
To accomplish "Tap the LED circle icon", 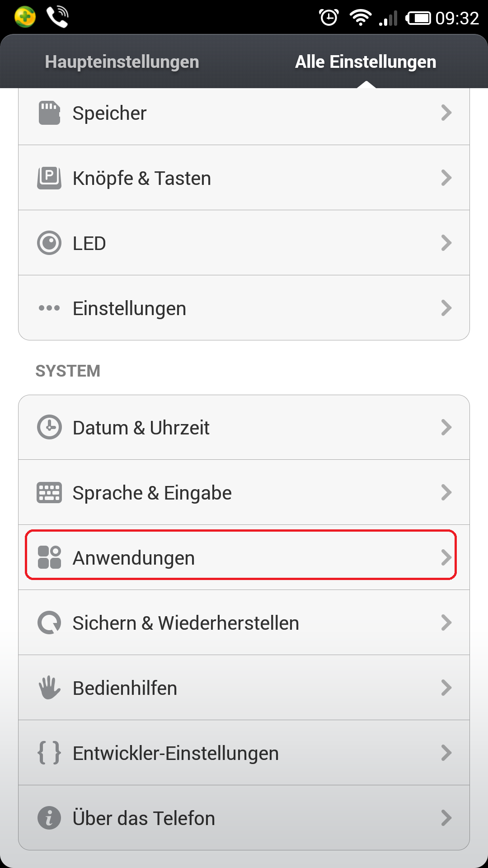I will (x=49, y=243).
